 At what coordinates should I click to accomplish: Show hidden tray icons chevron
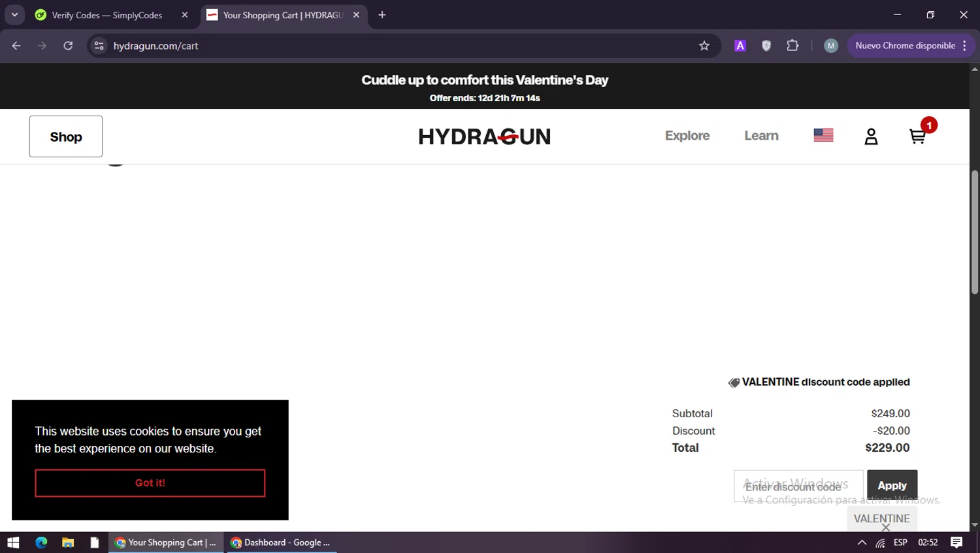click(x=862, y=543)
